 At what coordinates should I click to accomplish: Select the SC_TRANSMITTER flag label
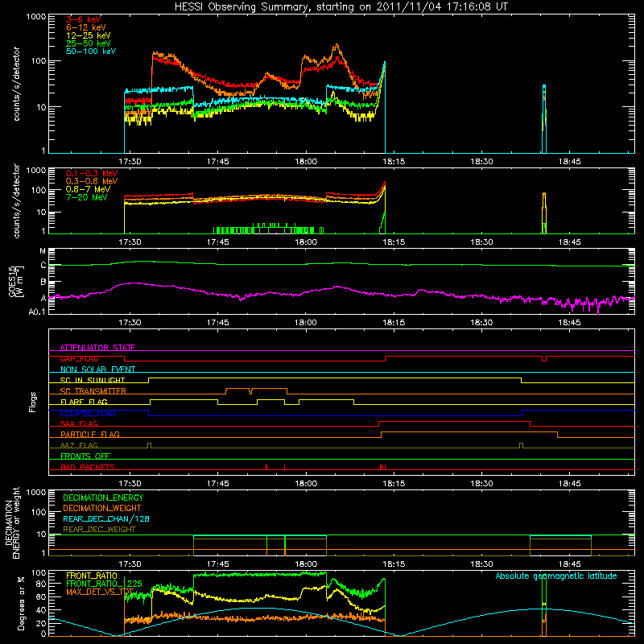(x=93, y=391)
